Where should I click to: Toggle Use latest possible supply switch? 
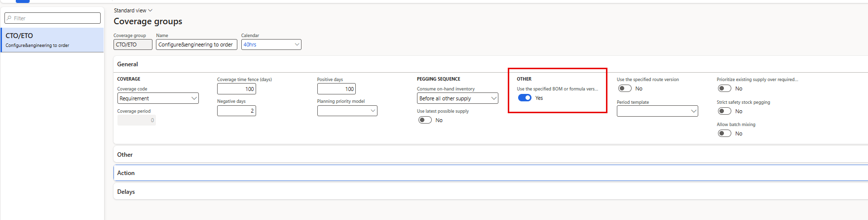[x=425, y=120]
